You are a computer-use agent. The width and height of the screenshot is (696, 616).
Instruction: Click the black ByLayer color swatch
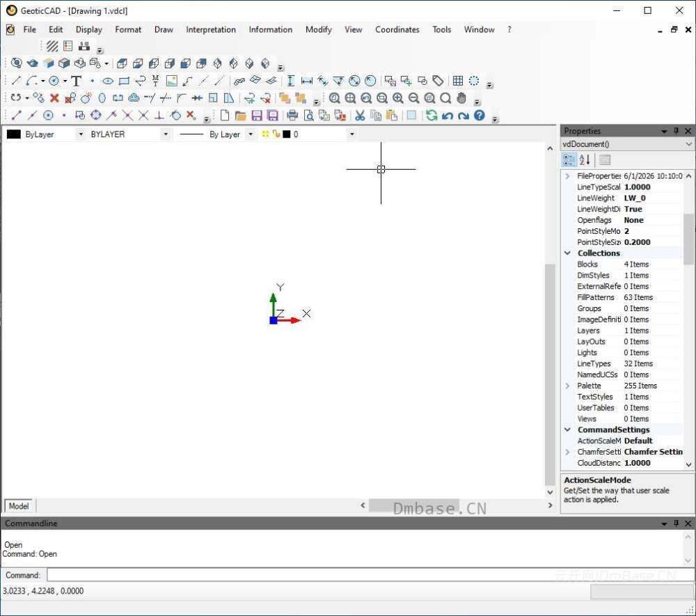[x=14, y=134]
